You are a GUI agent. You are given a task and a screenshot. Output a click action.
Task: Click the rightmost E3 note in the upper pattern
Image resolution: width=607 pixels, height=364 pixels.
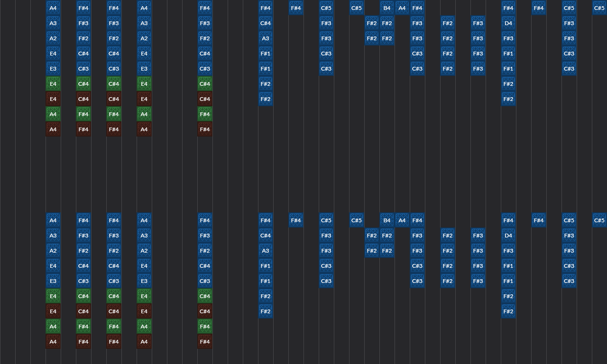point(144,69)
